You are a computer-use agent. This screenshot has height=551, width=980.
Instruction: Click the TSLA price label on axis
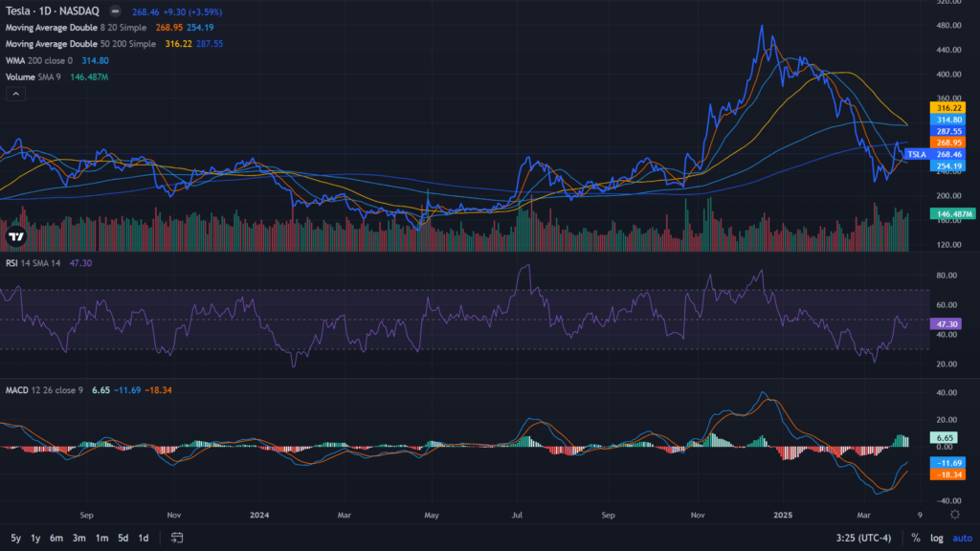pos(917,154)
